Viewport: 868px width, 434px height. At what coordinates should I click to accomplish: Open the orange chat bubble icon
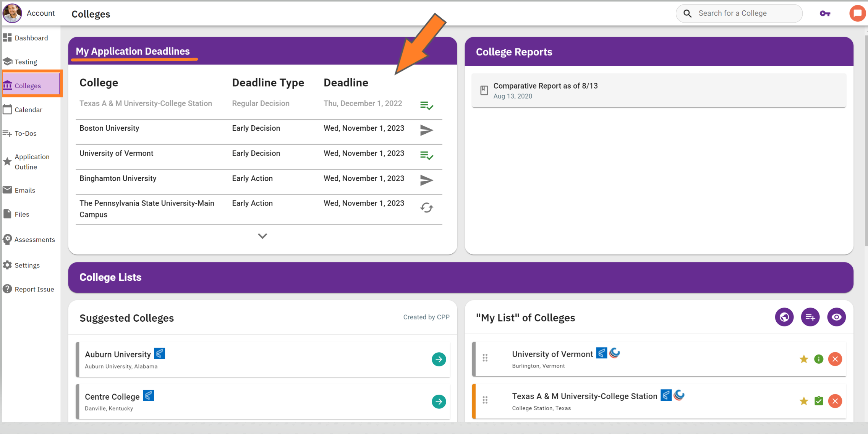tap(857, 13)
